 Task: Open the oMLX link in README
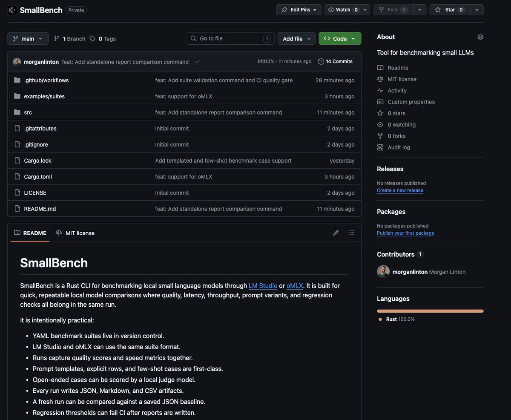tap(295, 285)
